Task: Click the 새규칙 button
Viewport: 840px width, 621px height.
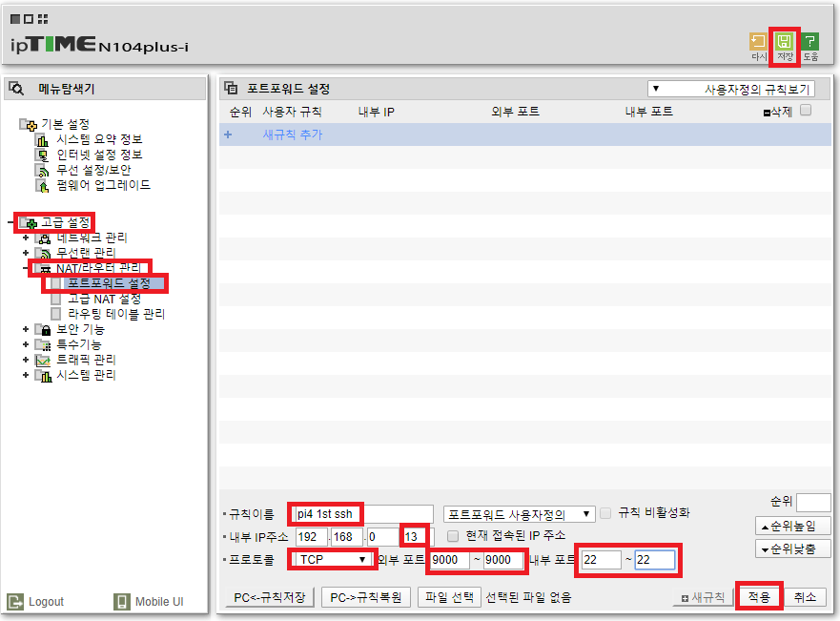Action: point(704,597)
